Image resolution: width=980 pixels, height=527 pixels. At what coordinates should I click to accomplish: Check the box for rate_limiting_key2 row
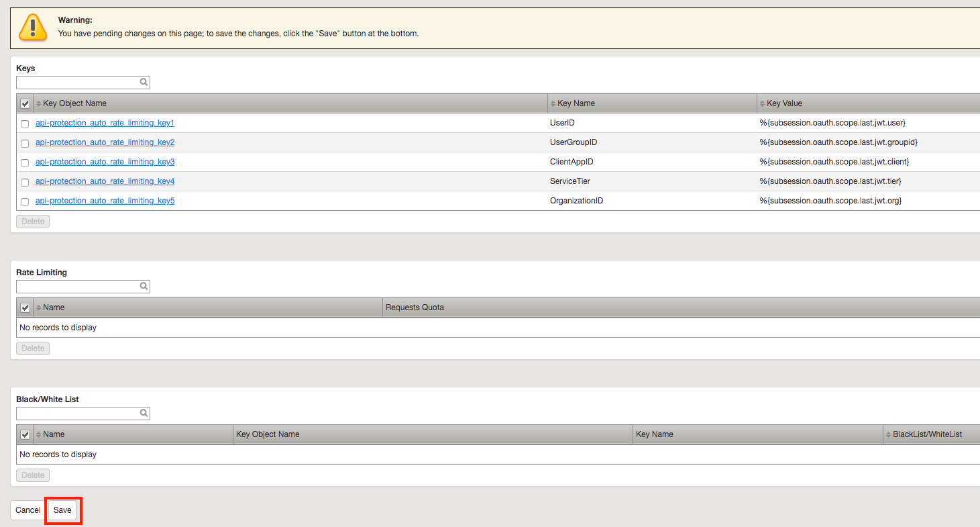tap(25, 143)
